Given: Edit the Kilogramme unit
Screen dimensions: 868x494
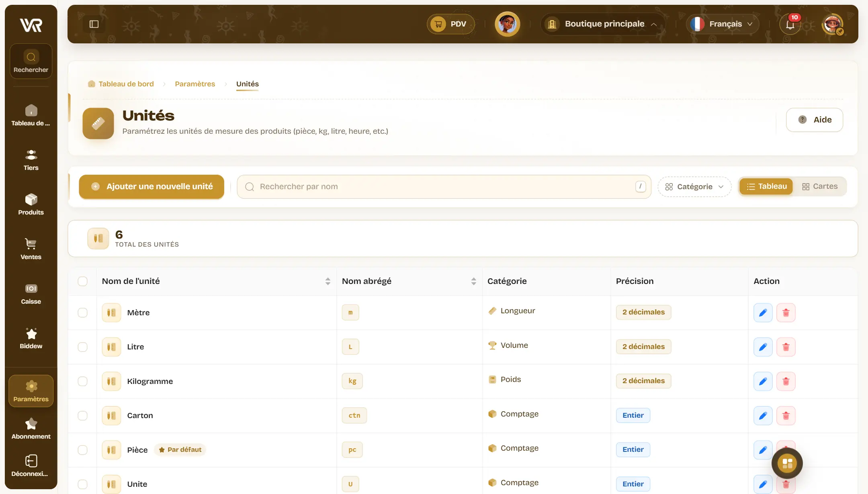Looking at the screenshot, I should coord(763,381).
